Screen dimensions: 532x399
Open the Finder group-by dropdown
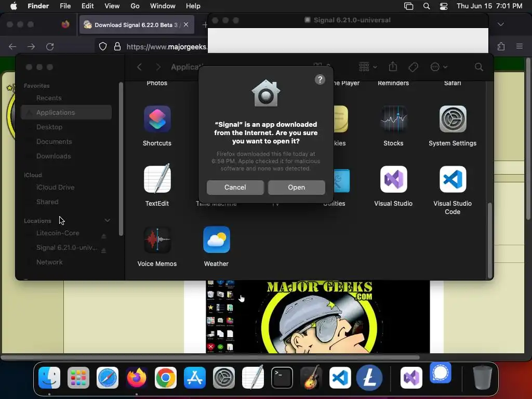coord(368,67)
